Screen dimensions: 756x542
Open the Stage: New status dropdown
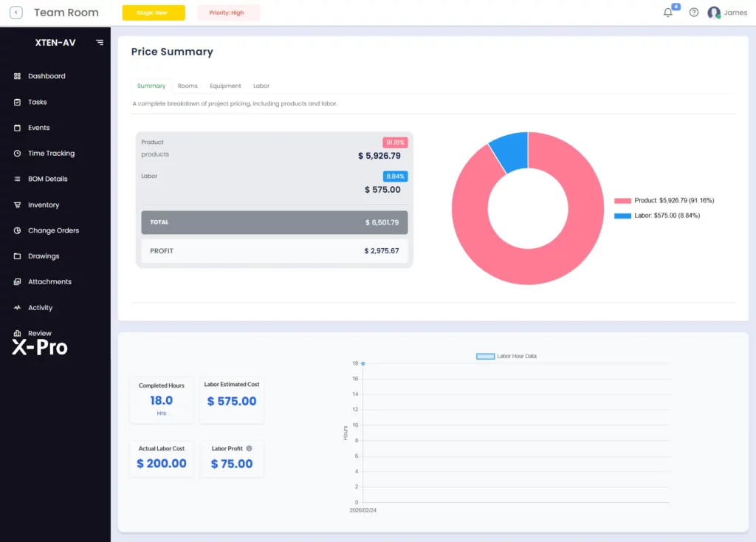(x=154, y=13)
